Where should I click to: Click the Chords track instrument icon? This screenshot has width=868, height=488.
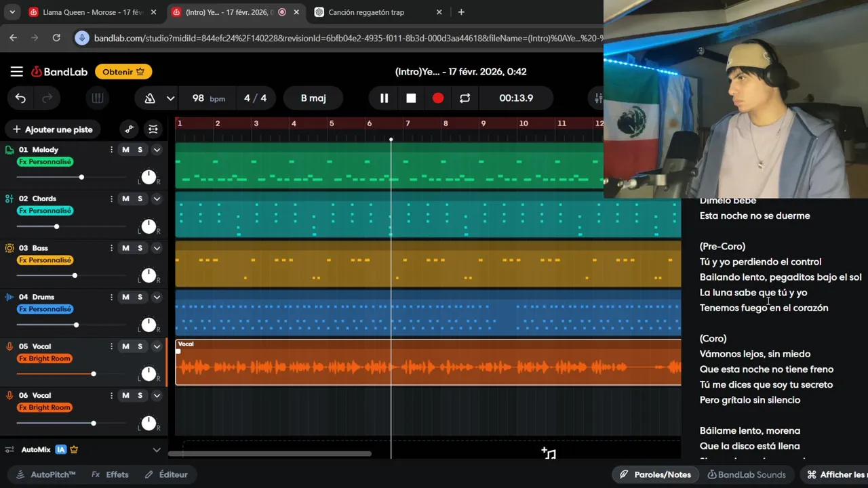pyautogui.click(x=9, y=199)
